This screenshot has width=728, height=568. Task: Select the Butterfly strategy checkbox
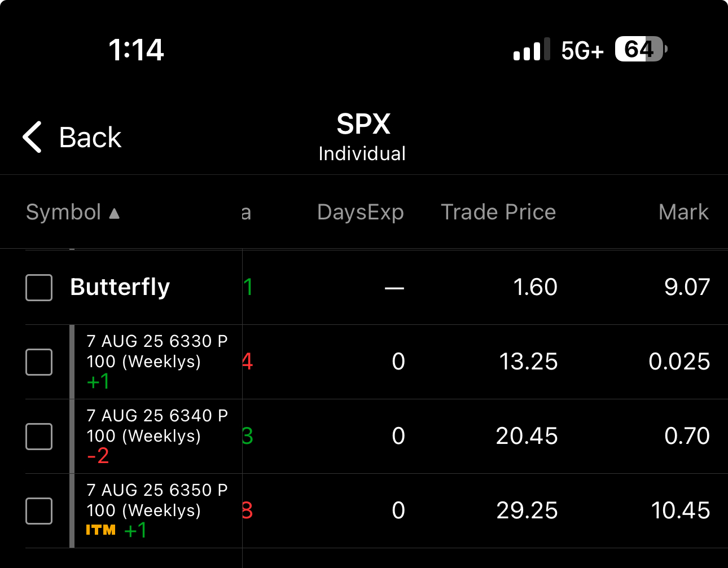click(39, 288)
